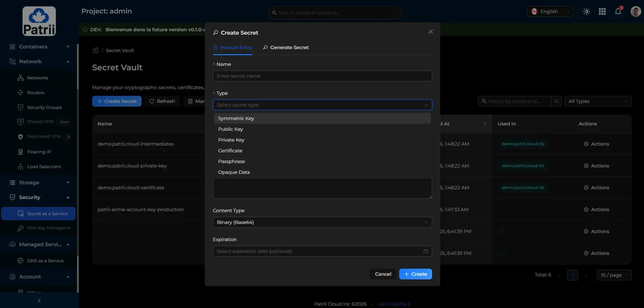The image size is (644, 308).
Task: Go to pagination page 1
Action: click(572, 275)
